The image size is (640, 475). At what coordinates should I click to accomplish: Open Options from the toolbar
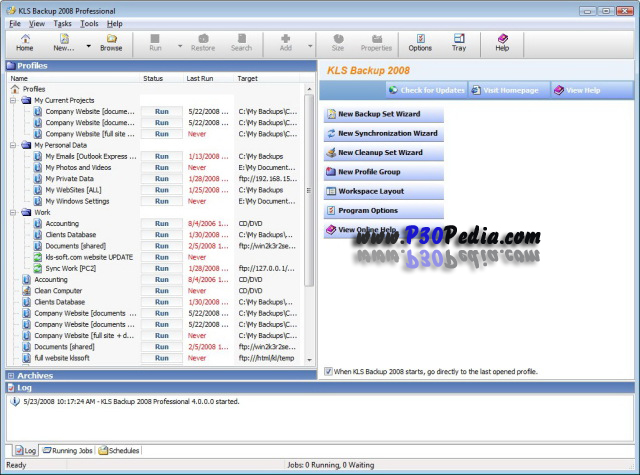[x=420, y=43]
